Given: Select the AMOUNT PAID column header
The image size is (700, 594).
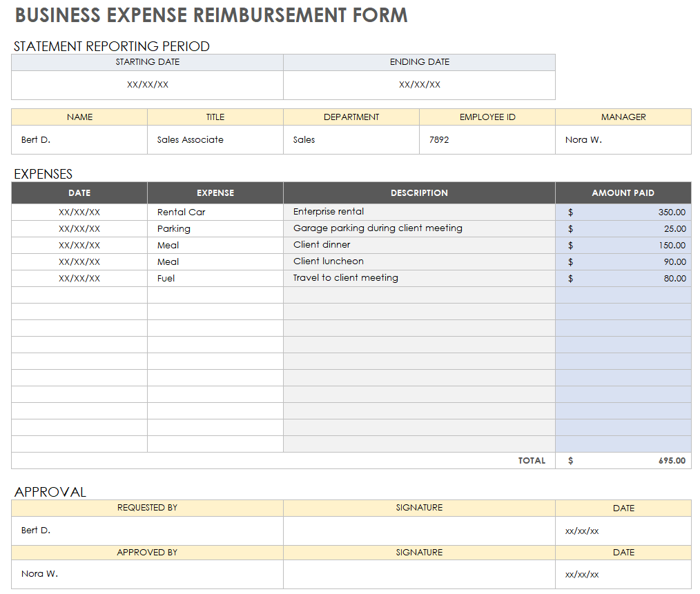Looking at the screenshot, I should tap(623, 192).
